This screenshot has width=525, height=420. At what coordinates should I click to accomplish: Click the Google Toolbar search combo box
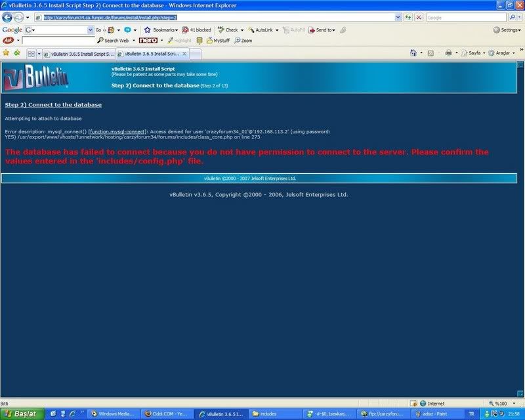(x=59, y=30)
